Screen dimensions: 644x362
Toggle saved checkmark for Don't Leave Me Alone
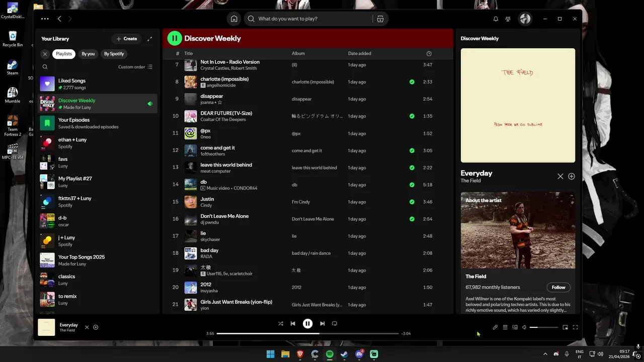pos(412,219)
